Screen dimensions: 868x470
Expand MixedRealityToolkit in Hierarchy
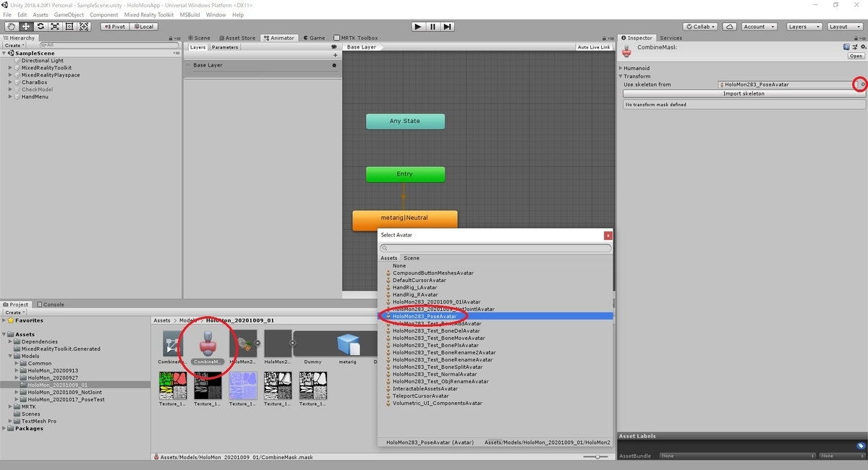[x=11, y=68]
